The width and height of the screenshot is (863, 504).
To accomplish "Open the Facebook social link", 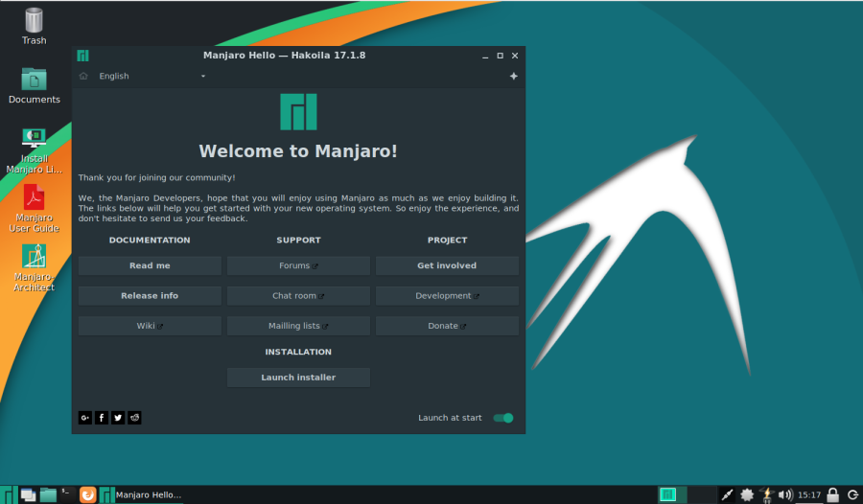I will pyautogui.click(x=102, y=418).
